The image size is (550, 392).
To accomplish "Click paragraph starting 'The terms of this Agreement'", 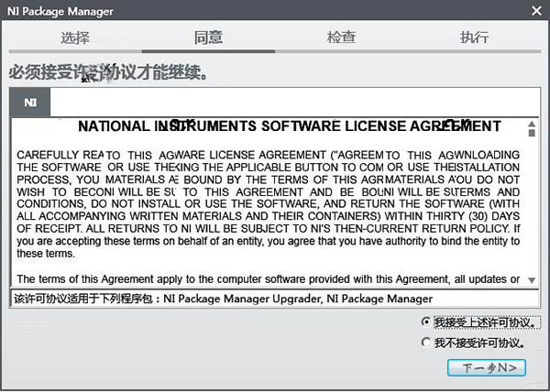I will coord(268,279).
